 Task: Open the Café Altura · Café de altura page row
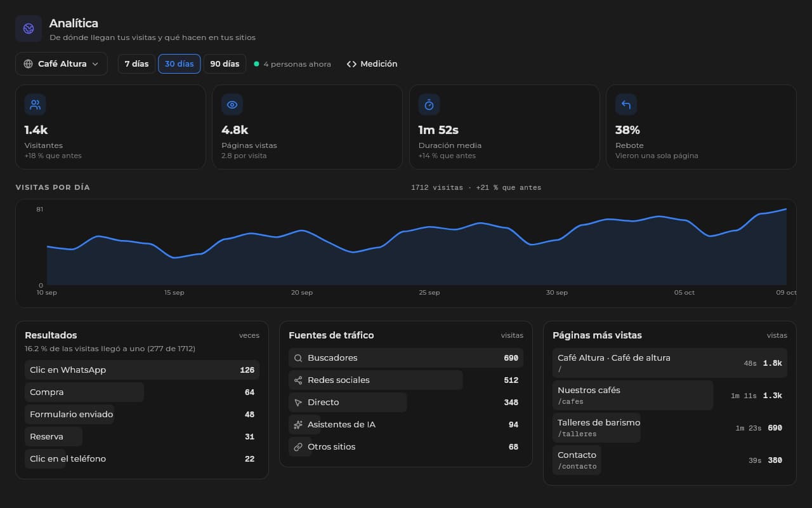[670, 363]
